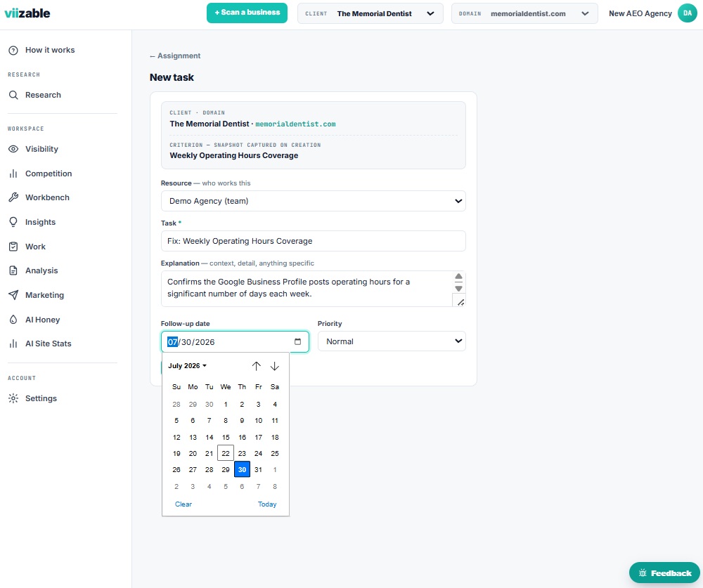The width and height of the screenshot is (703, 588).
Task: Select July 22 in the calendar
Action: tap(226, 454)
